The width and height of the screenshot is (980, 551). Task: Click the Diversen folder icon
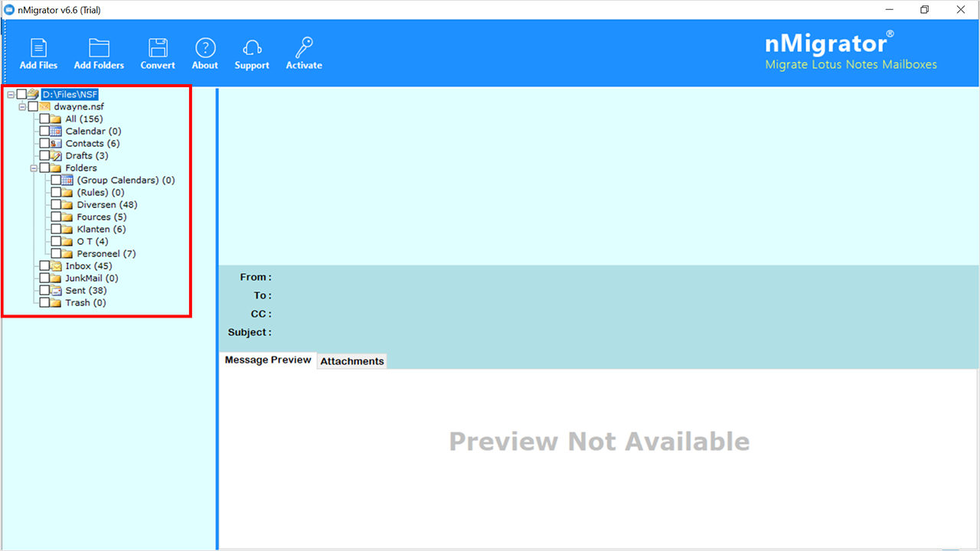[x=67, y=204]
